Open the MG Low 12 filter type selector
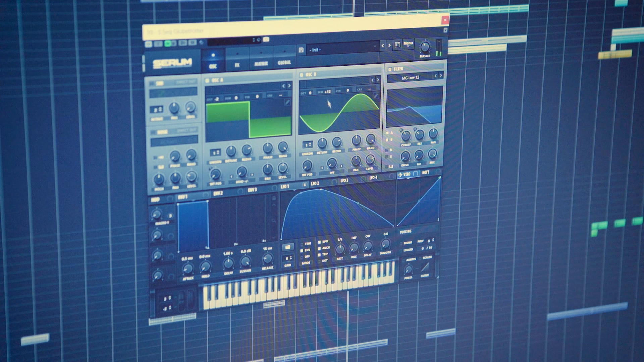This screenshot has width=644, height=362. 411,78
